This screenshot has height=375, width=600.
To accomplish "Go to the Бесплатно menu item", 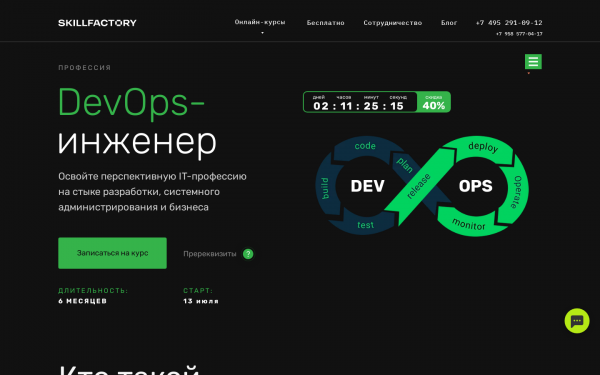I will click(325, 23).
